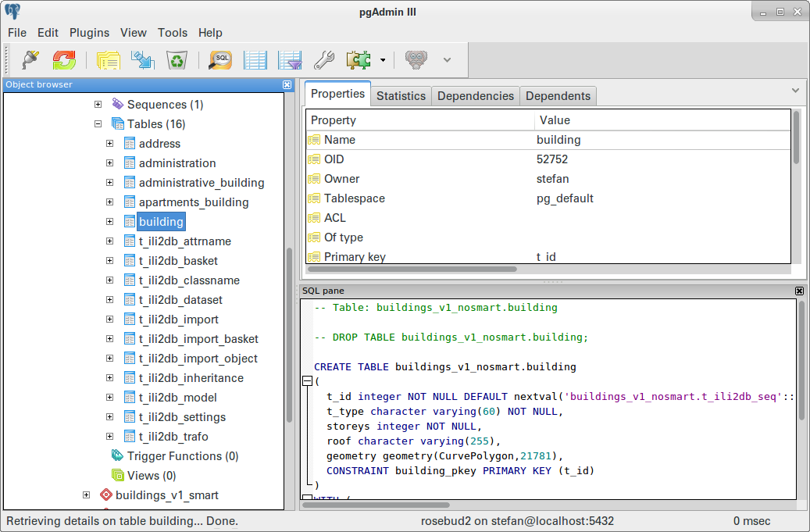Click the Property column header
The image size is (810, 532).
coord(420,120)
